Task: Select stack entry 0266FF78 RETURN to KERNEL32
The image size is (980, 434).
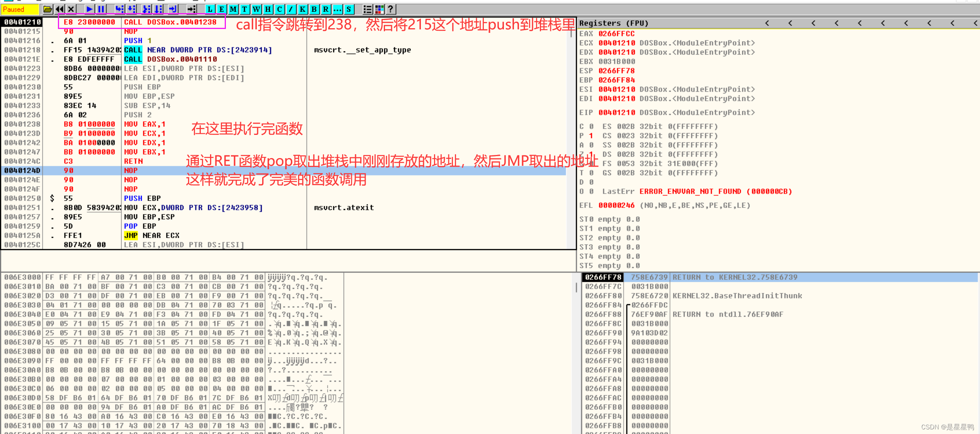Action: [x=780, y=277]
